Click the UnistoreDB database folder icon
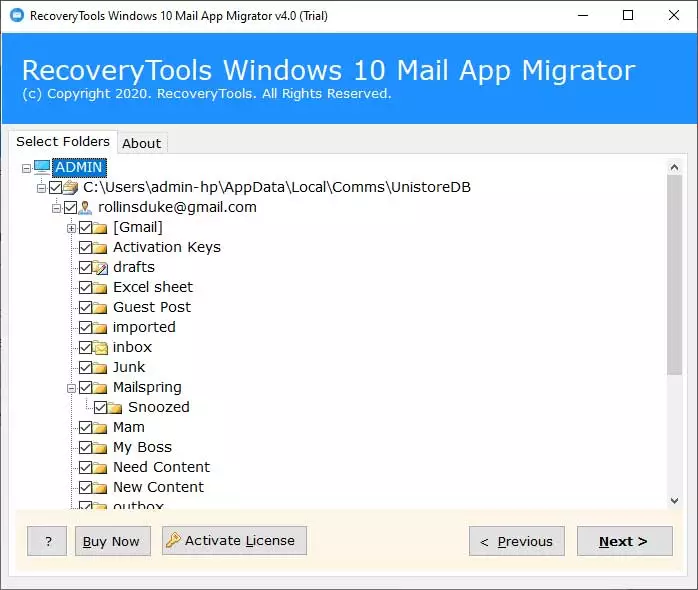 click(71, 187)
